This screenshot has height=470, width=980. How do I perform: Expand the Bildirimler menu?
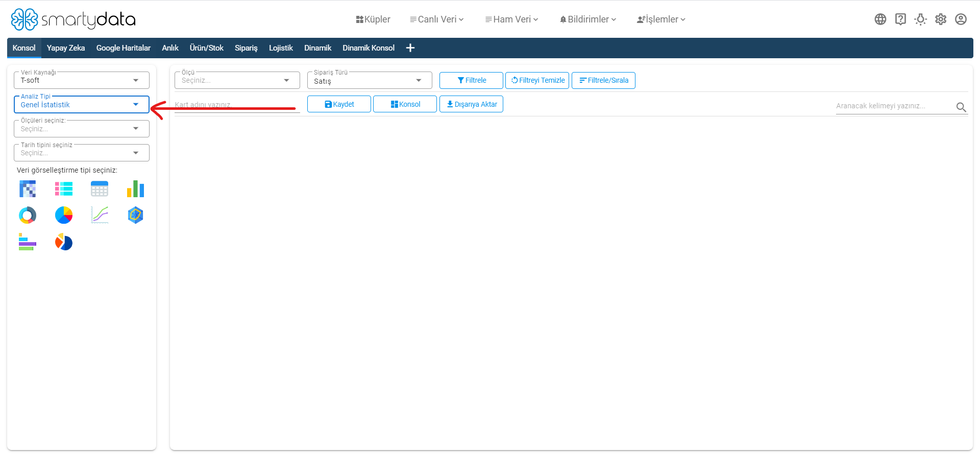click(x=588, y=19)
